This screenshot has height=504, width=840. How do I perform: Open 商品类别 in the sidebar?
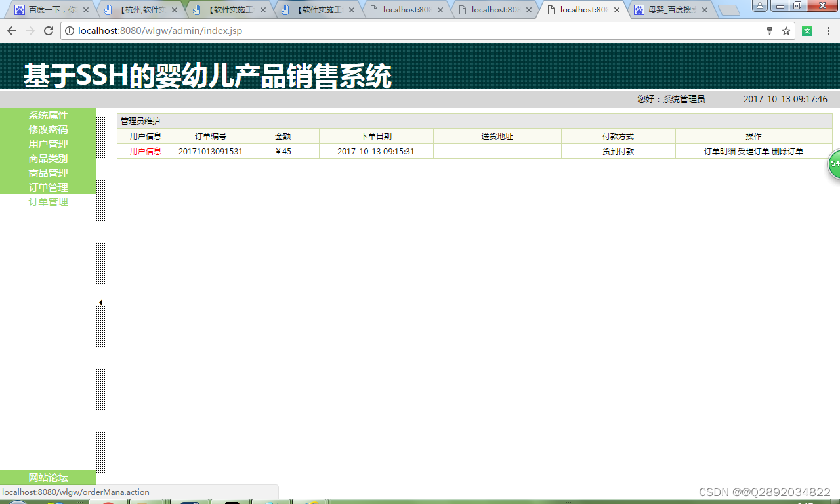[x=48, y=158]
